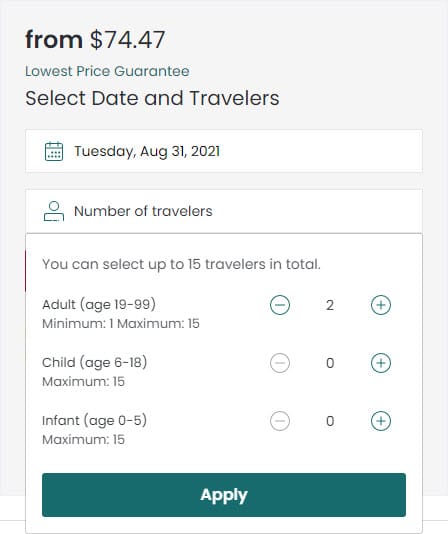Click the Child (age 6-18) label
The image size is (448, 534).
[x=94, y=362]
